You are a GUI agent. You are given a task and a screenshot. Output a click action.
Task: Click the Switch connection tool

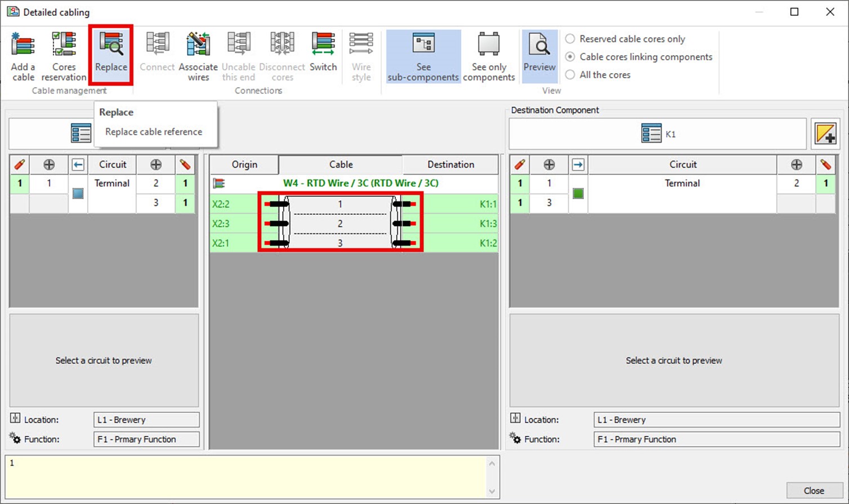click(323, 53)
